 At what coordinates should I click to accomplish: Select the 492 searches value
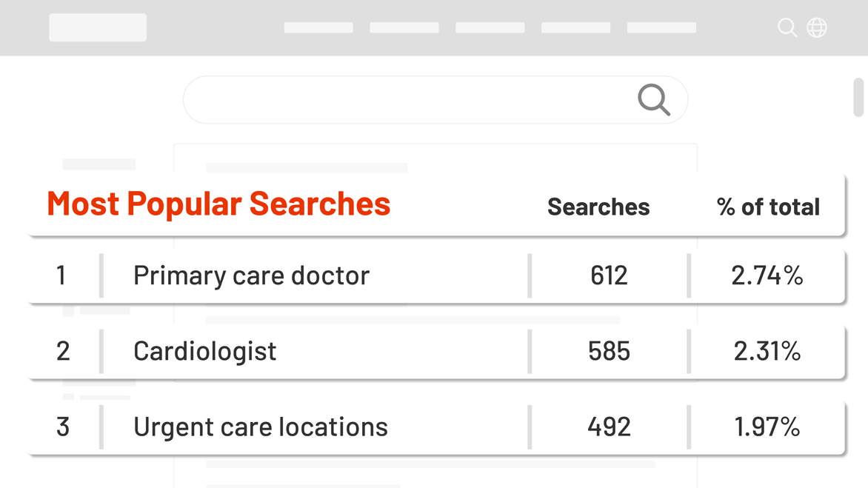tap(609, 427)
